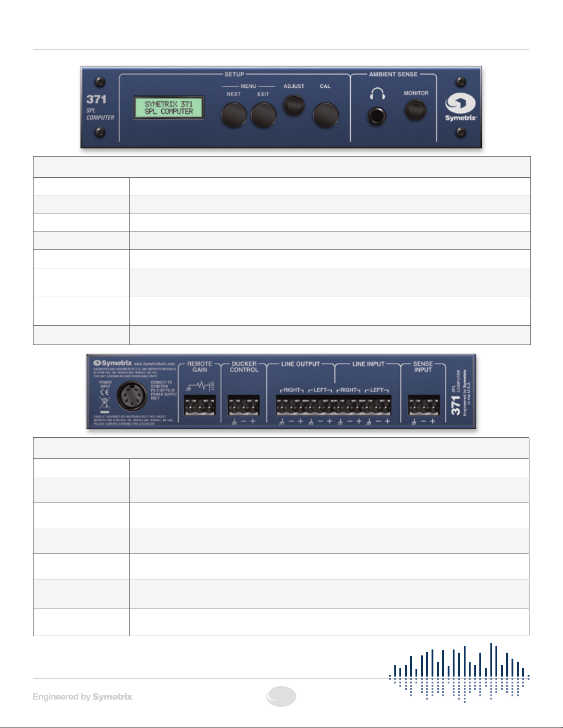Image resolution: width=563 pixels, height=728 pixels.
Task: Click the REMOTE GAIN terminal block
Action: [200, 405]
